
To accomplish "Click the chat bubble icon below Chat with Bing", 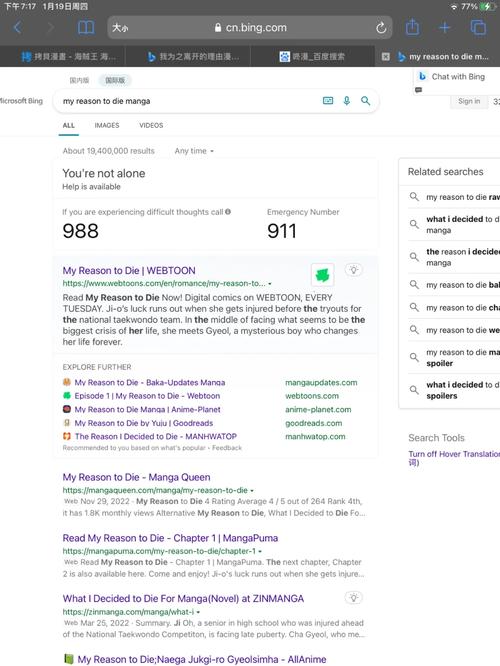I will 418,90.
